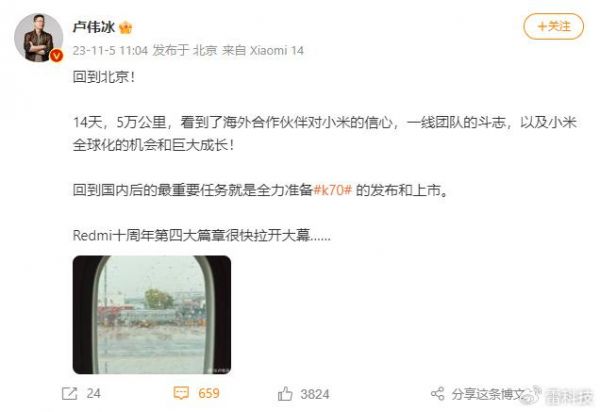
Task: Open the 卢伟冰 username link
Action: point(94,27)
